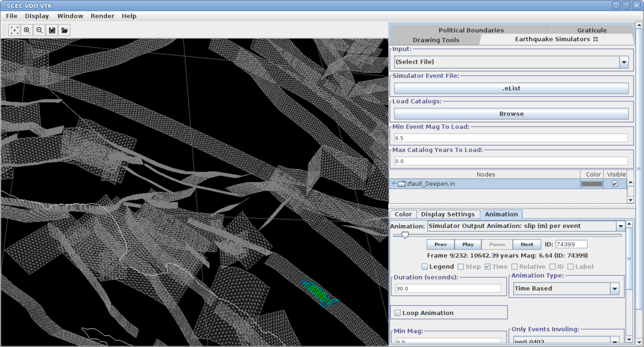The image size is (644, 347).
Task: Click the zoom in magnifier icon
Action: (x=27, y=30)
